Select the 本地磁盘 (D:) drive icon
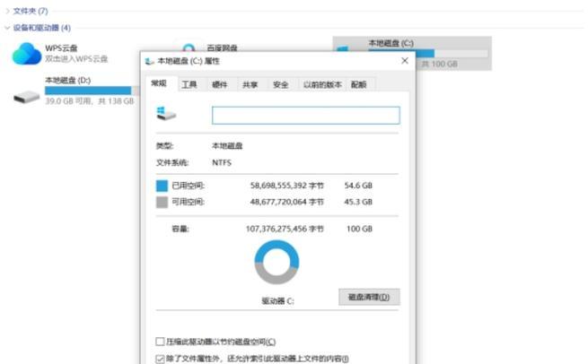588x364 pixels. tap(26, 97)
